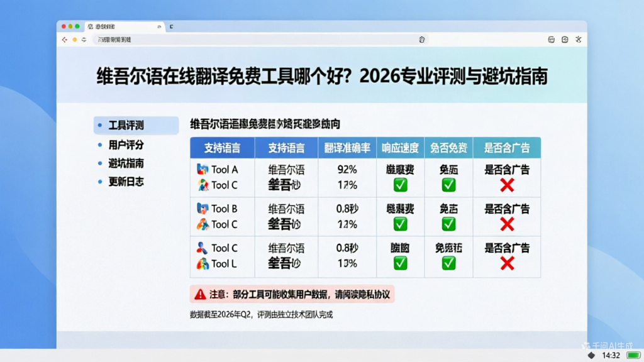Click the Tool C logo above Tool L
This screenshot has height=362, width=644.
coord(202,248)
